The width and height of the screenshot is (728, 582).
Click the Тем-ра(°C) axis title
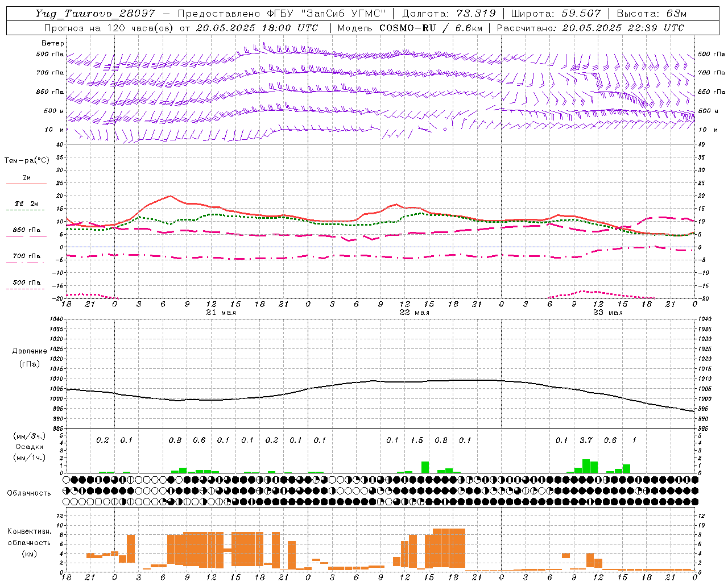[27, 161]
